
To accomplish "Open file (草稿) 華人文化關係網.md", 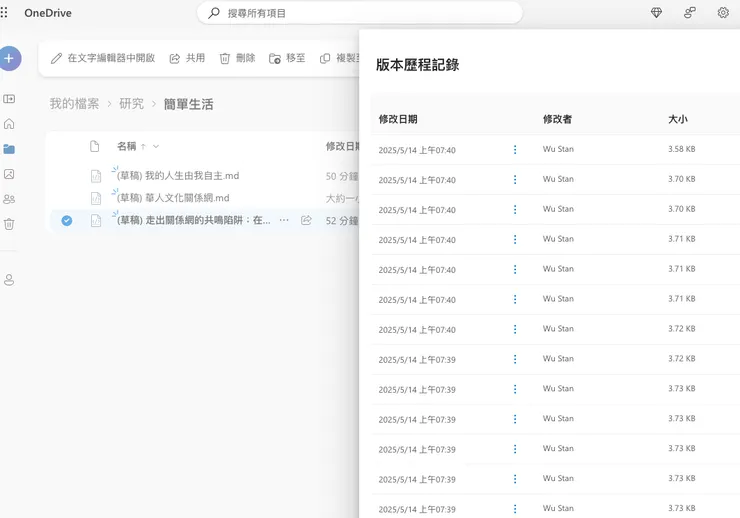I will tap(173, 198).
